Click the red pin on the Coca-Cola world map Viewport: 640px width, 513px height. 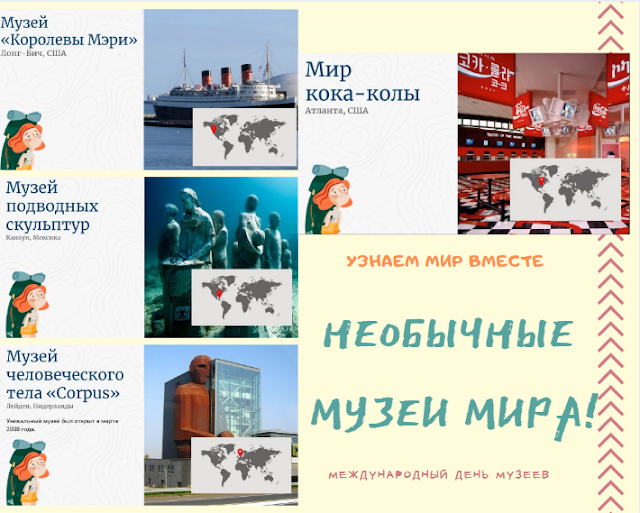542,181
